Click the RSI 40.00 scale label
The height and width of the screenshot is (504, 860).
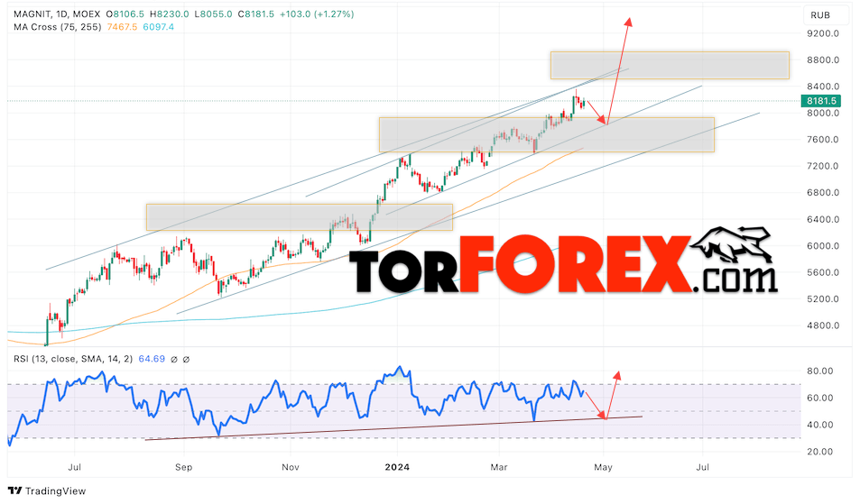(x=820, y=425)
